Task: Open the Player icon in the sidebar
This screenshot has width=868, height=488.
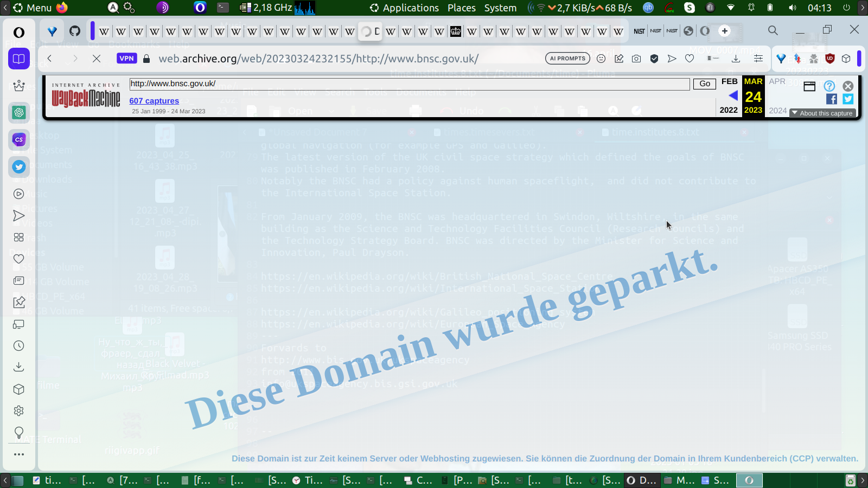Action: click(19, 194)
